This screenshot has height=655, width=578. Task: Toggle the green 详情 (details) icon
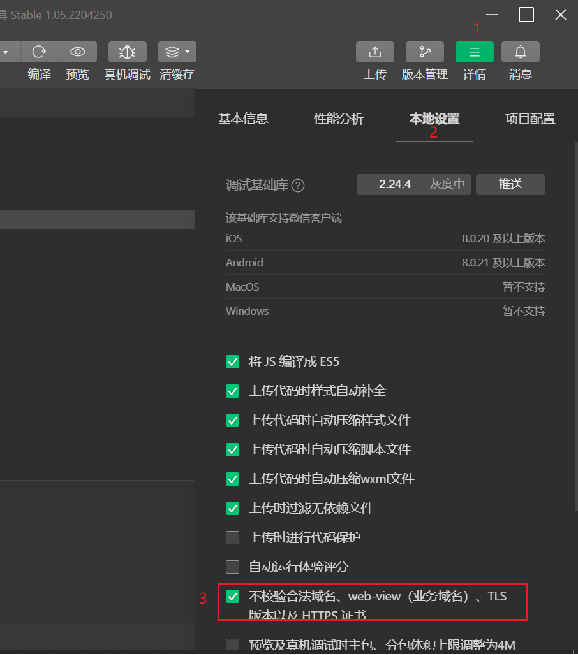coord(474,52)
